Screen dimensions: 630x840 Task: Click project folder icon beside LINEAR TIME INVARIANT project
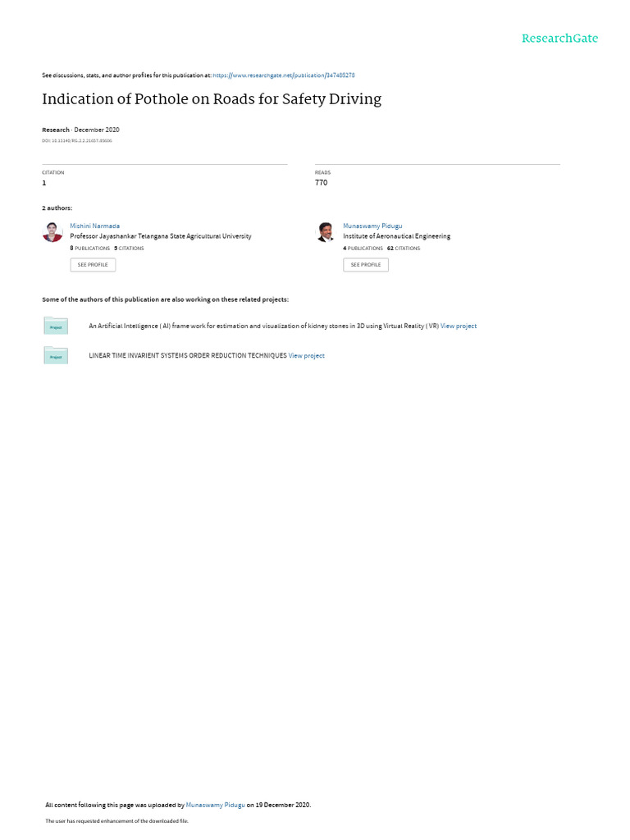pyautogui.click(x=56, y=355)
